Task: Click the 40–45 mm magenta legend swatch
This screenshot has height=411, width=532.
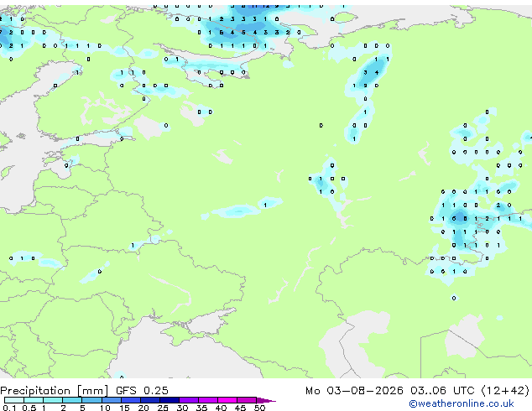Action: point(227,400)
